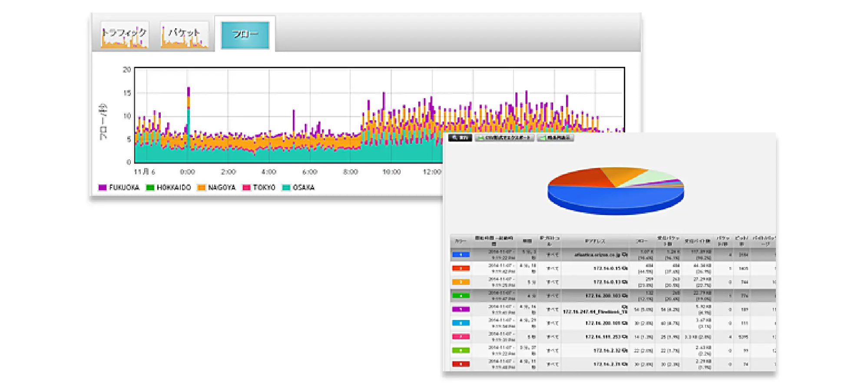
Task: Click the third toolbar button above pie chart
Action: tap(556, 138)
